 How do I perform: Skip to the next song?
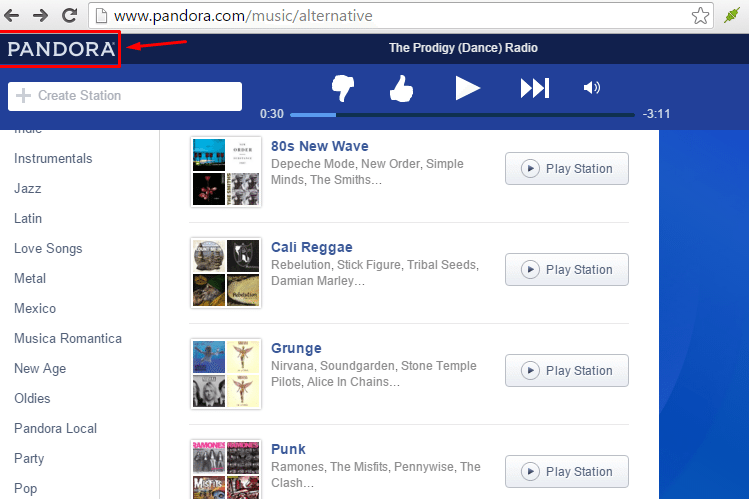tap(535, 88)
